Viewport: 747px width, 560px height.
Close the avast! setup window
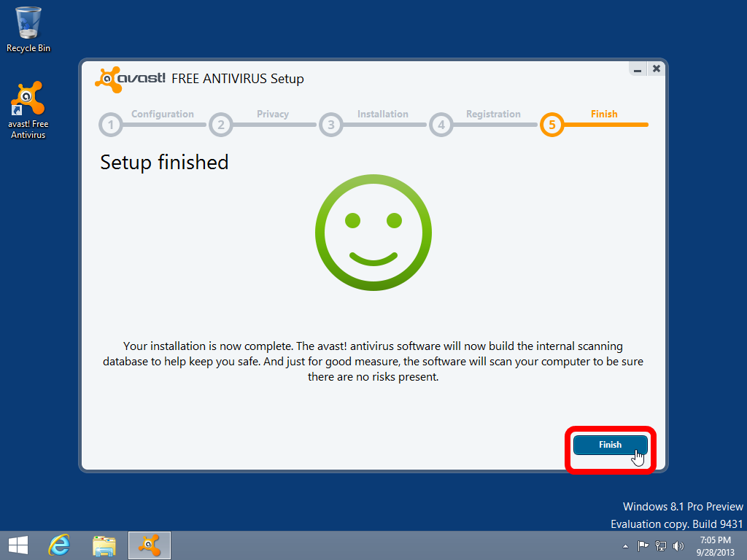click(657, 69)
